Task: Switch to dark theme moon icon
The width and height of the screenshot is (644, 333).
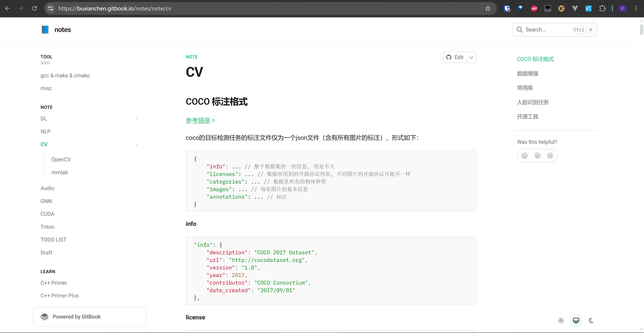Action: [591, 321]
